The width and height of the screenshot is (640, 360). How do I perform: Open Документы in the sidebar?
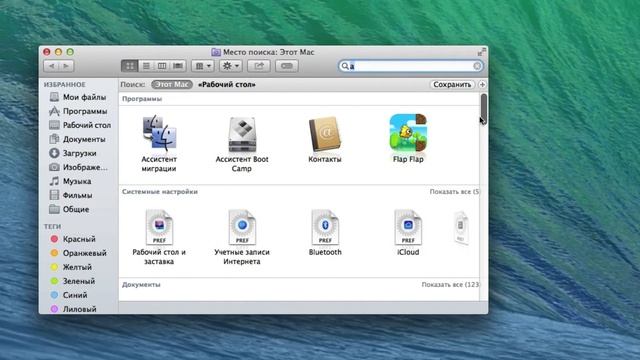pos(78,139)
